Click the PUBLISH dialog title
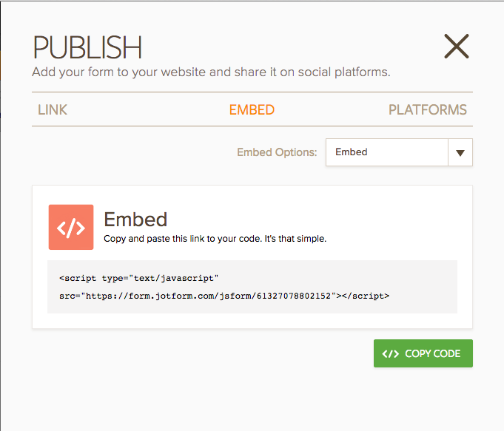This screenshot has width=504, height=431. point(87,47)
